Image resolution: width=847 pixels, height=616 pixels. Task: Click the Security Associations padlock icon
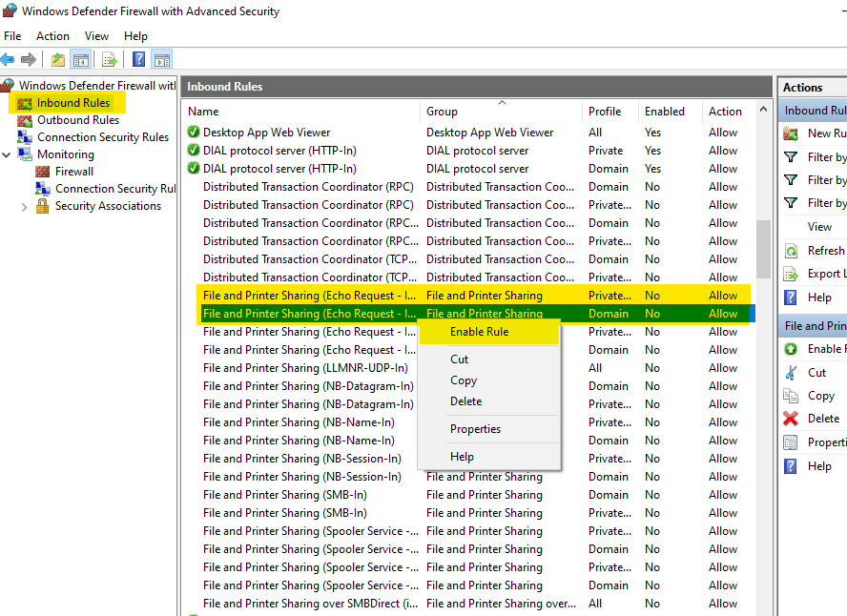pyautogui.click(x=42, y=206)
